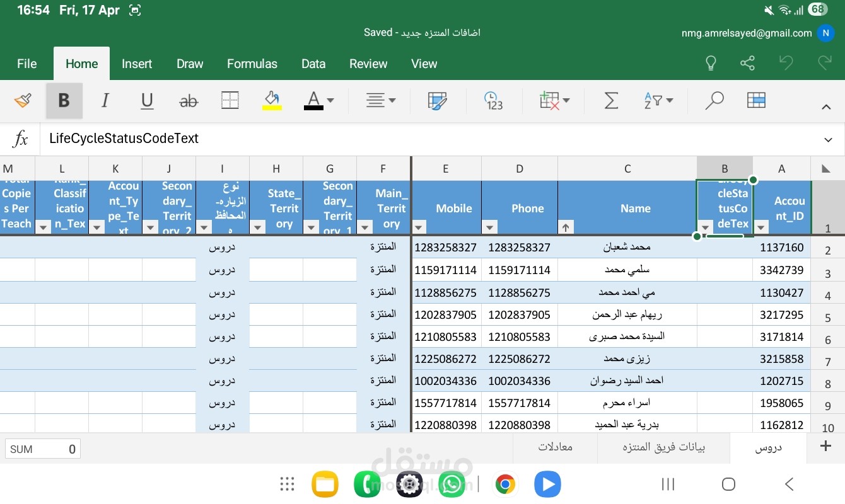Viewport: 845px width, 504px height.
Task: Tap the Android Home button
Action: pyautogui.click(x=728, y=484)
